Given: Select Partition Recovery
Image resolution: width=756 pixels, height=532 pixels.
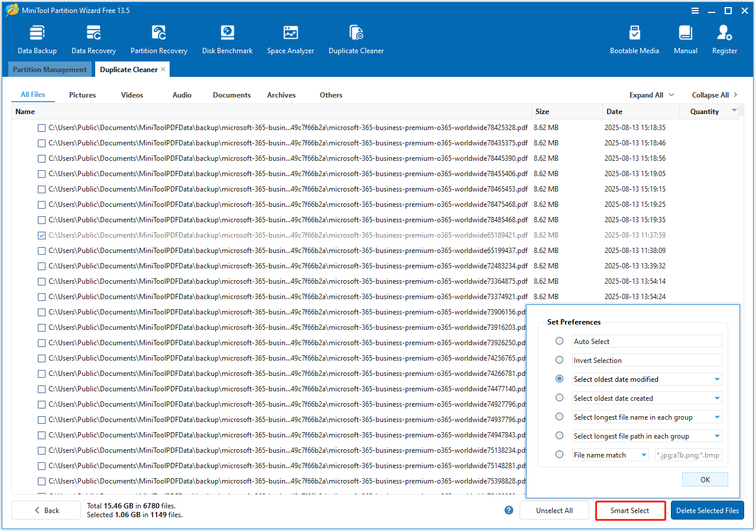Looking at the screenshot, I should click(x=158, y=38).
